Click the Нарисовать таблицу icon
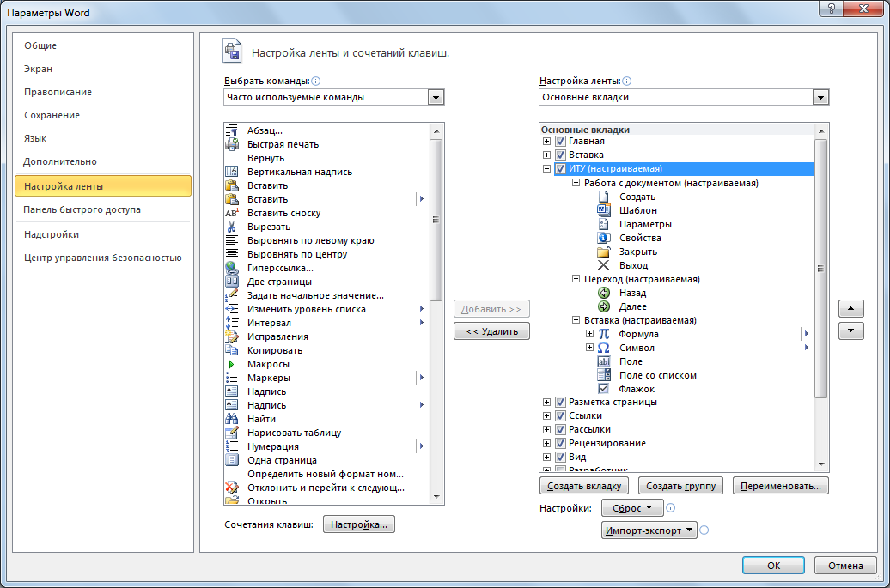Viewport: 890px width, 588px height. point(232,433)
